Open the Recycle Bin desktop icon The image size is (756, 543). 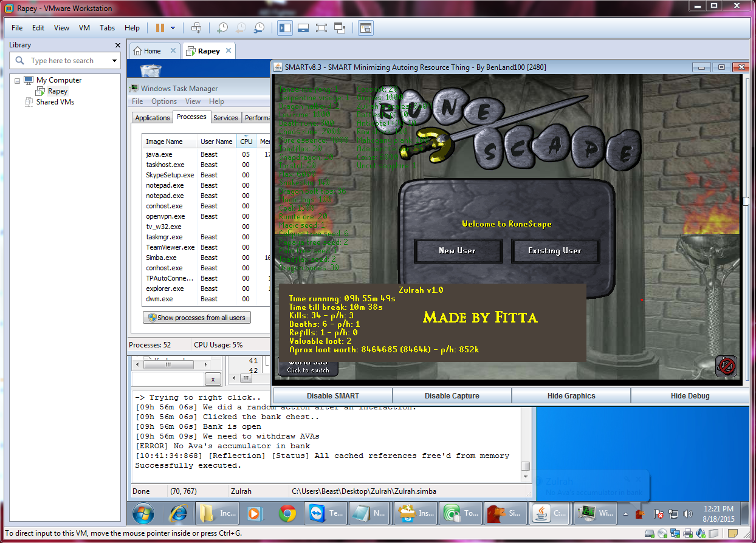point(151,70)
